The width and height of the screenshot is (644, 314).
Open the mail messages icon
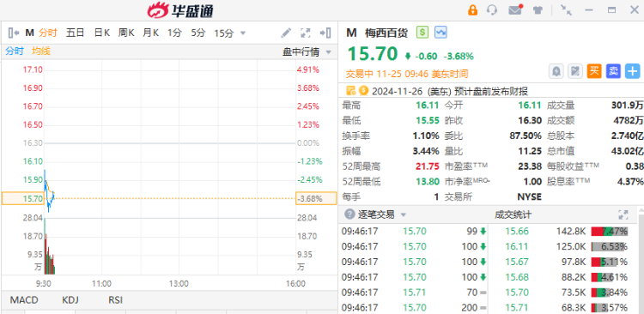coord(515,9)
